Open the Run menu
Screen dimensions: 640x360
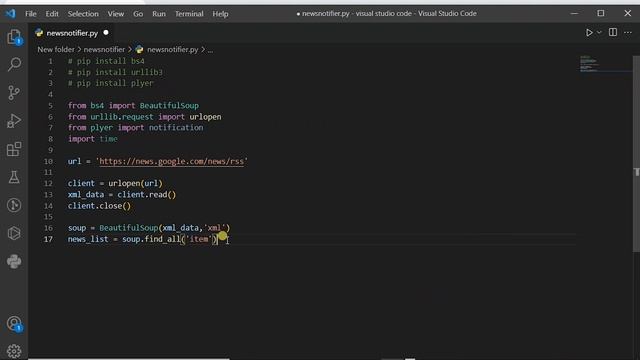tap(159, 14)
